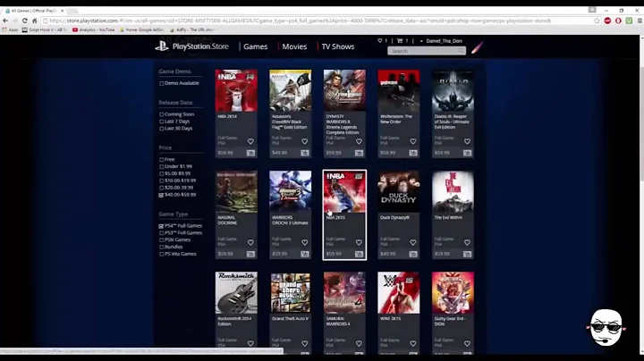Open TV Shows menu
Screen dimensions: 644x361
click(337, 46)
